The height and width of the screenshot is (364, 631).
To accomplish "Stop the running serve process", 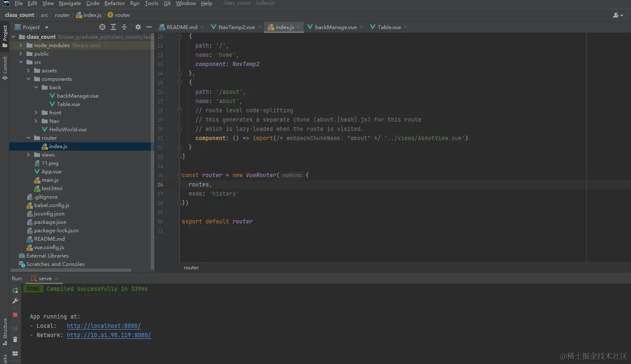I will (x=15, y=314).
